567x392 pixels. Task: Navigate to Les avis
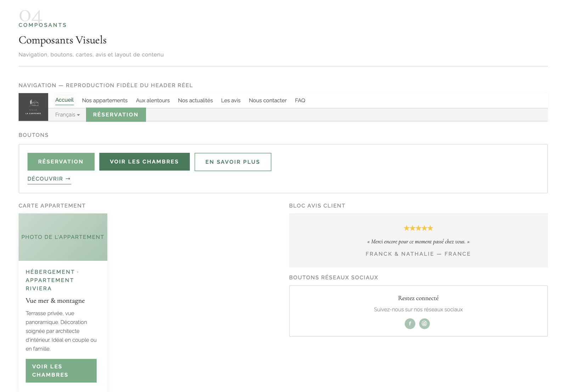(231, 101)
